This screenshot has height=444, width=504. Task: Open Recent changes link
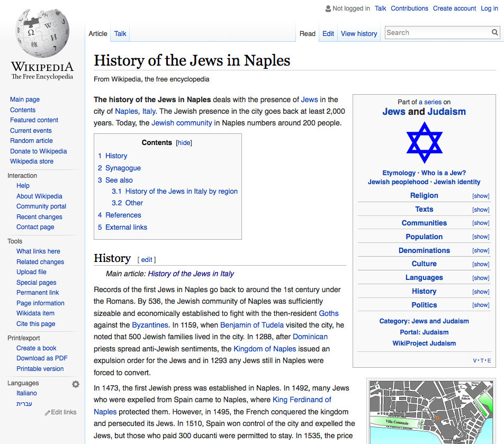(x=39, y=216)
